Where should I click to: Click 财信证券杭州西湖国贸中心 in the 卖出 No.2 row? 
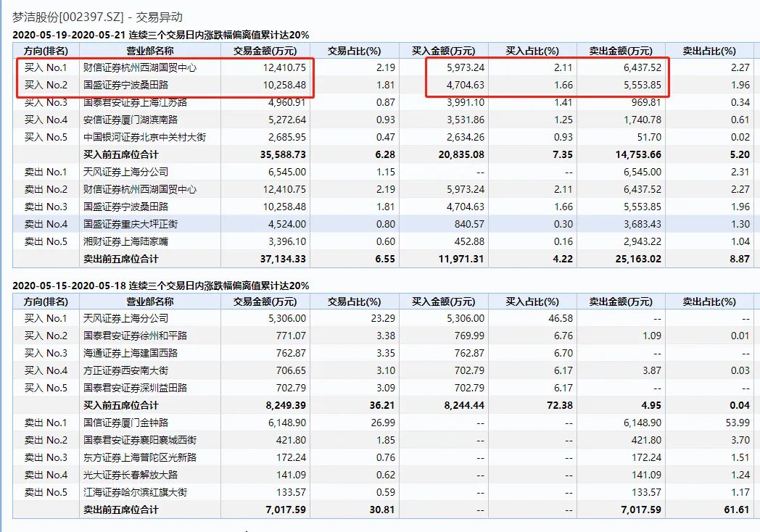(x=140, y=189)
